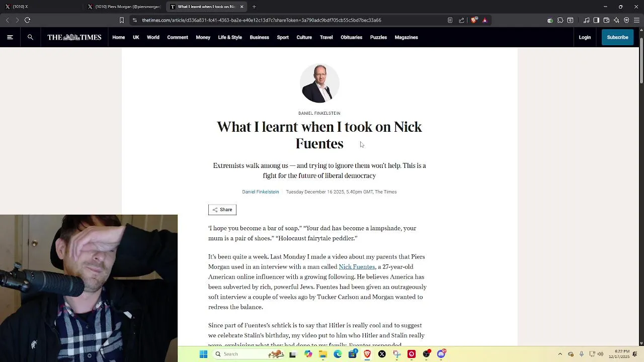Click the taskbar clock and date
Viewport: 644px width, 362px height.
tap(619, 354)
